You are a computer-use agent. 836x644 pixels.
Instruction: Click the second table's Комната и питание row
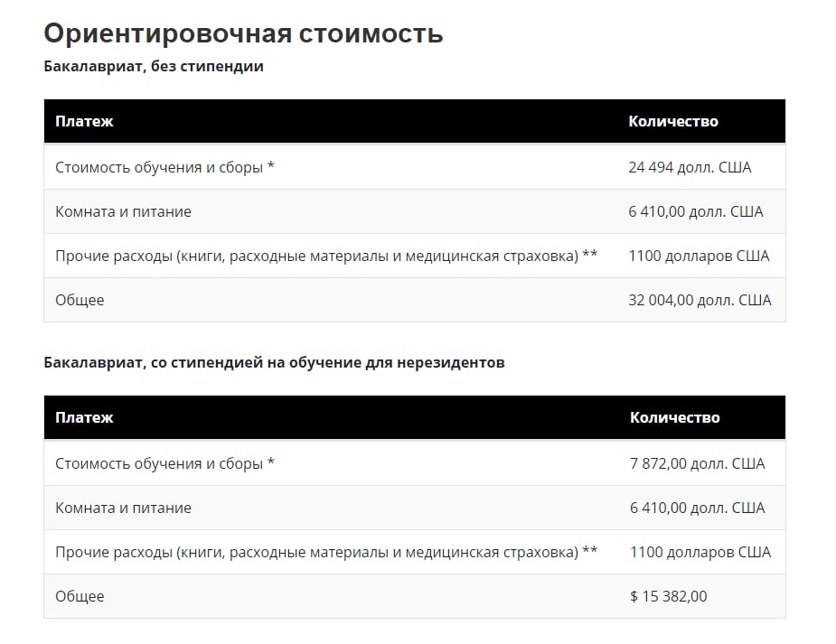click(414, 508)
